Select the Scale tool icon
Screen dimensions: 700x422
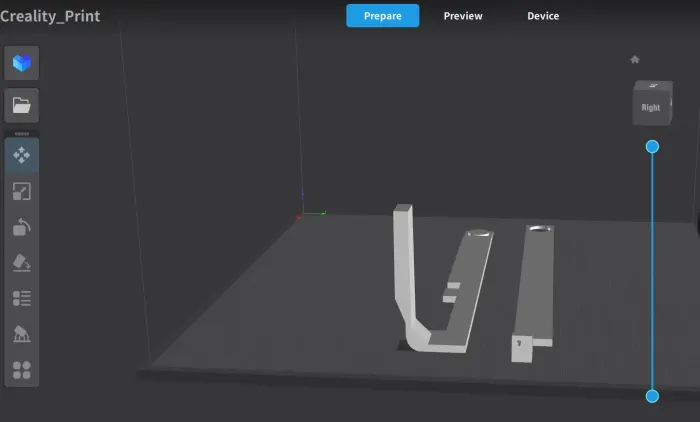pos(21,191)
